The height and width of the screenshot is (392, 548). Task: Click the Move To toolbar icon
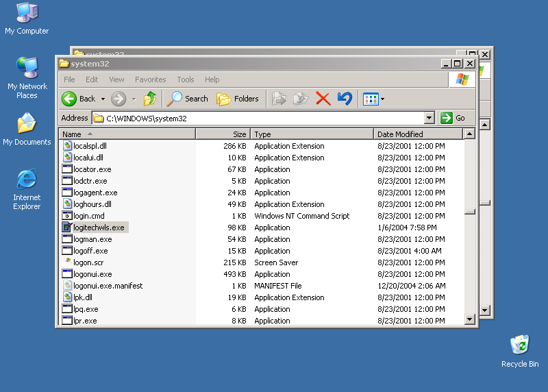click(279, 99)
